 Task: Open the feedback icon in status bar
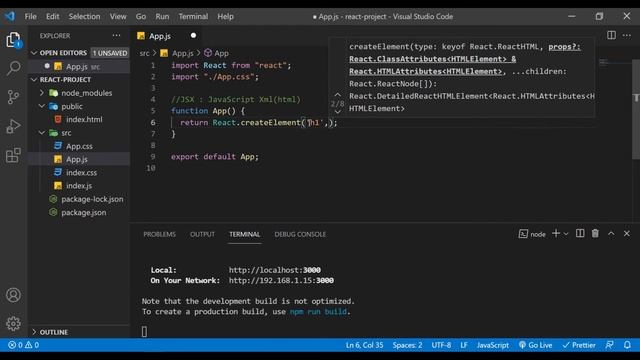point(609,345)
